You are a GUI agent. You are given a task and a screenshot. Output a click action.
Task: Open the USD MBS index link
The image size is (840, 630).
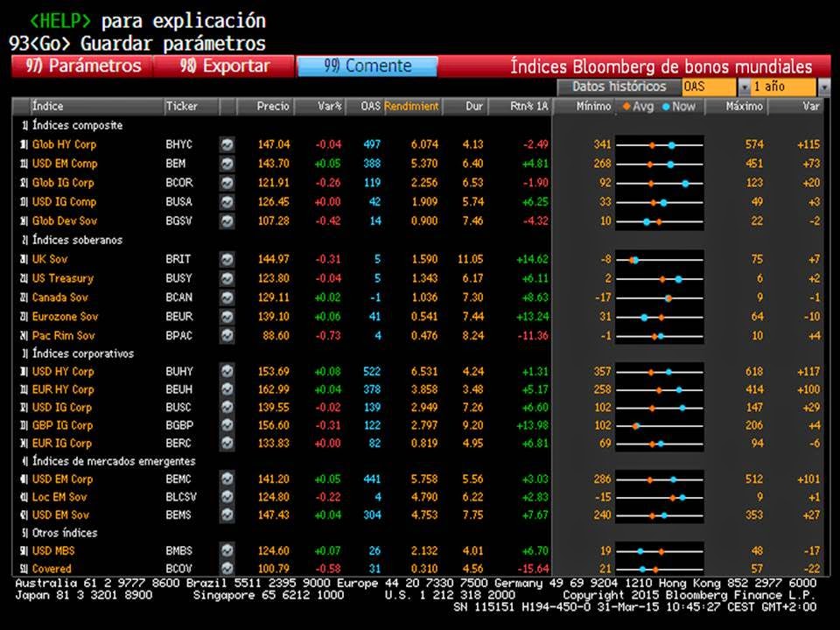pyautogui.click(x=53, y=550)
